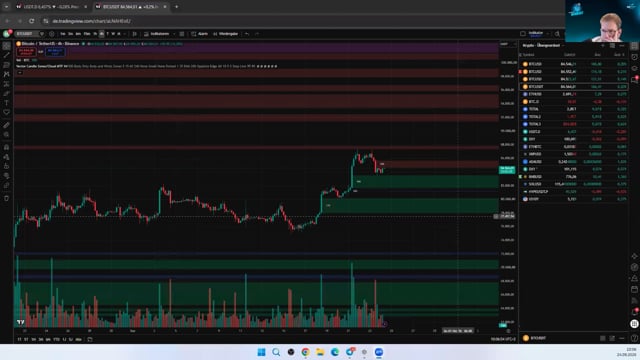Open the forecasting and measurement tools
The image size is (640, 360).
7,84
